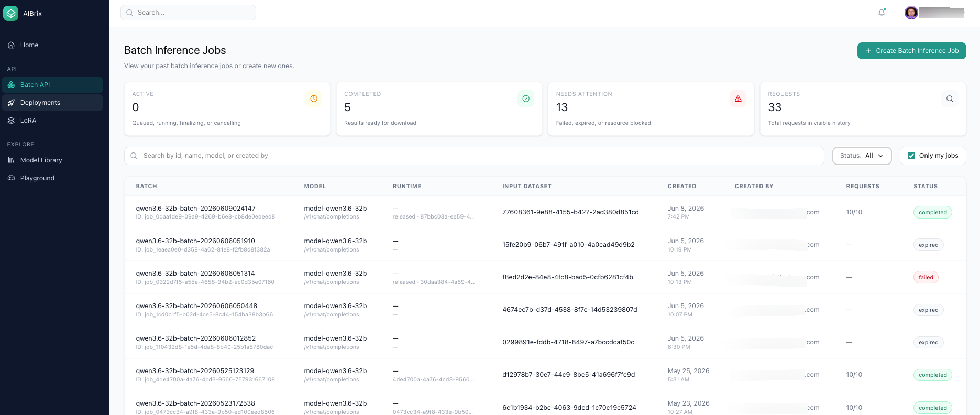Open job qwen3.6-32b-batch-20260609024147
Screen dimensions: 980x415
coord(196,209)
